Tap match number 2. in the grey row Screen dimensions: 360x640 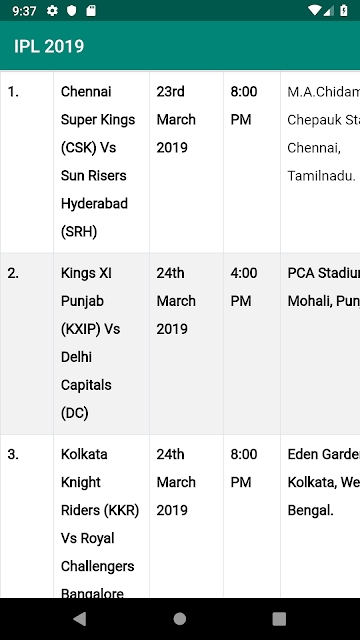click(x=13, y=273)
